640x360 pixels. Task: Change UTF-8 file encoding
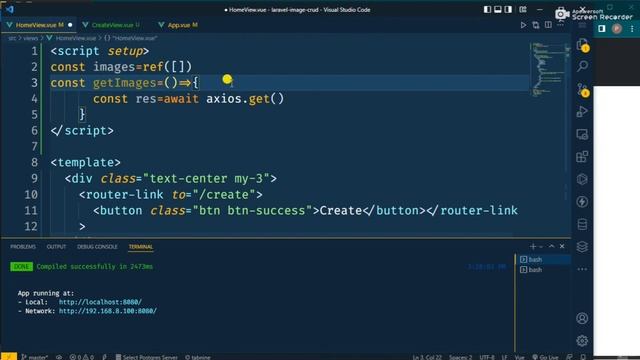coord(487,357)
